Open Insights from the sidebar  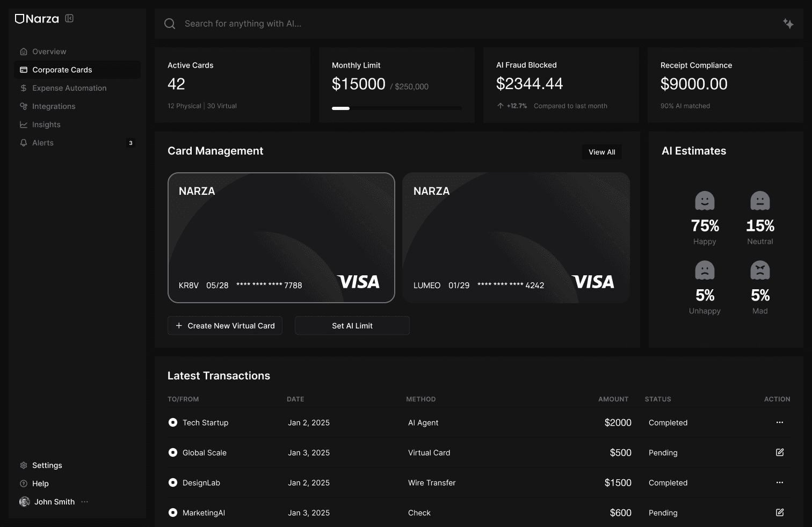[x=46, y=124]
